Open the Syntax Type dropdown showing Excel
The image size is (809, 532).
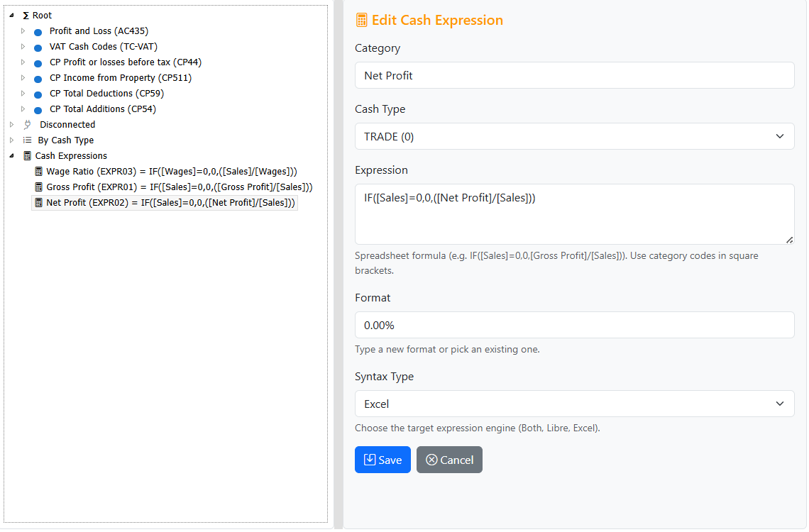point(575,403)
